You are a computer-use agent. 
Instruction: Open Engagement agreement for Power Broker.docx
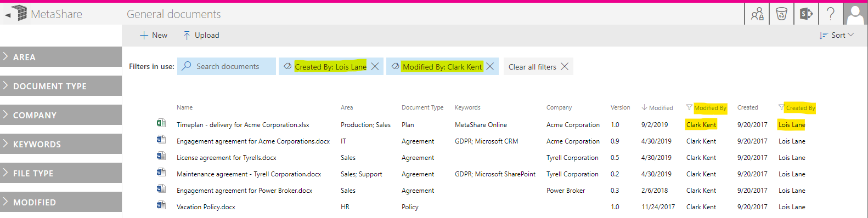click(x=244, y=191)
